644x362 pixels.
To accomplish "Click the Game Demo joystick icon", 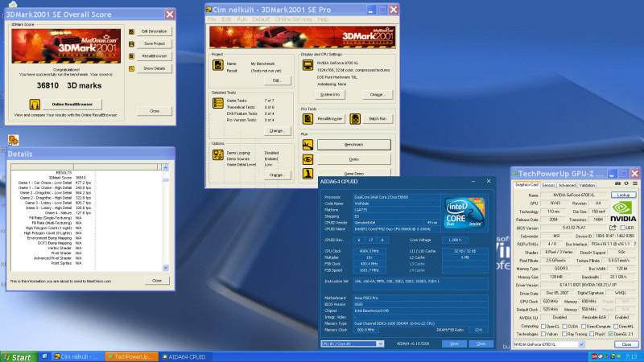I will tap(308, 174).
